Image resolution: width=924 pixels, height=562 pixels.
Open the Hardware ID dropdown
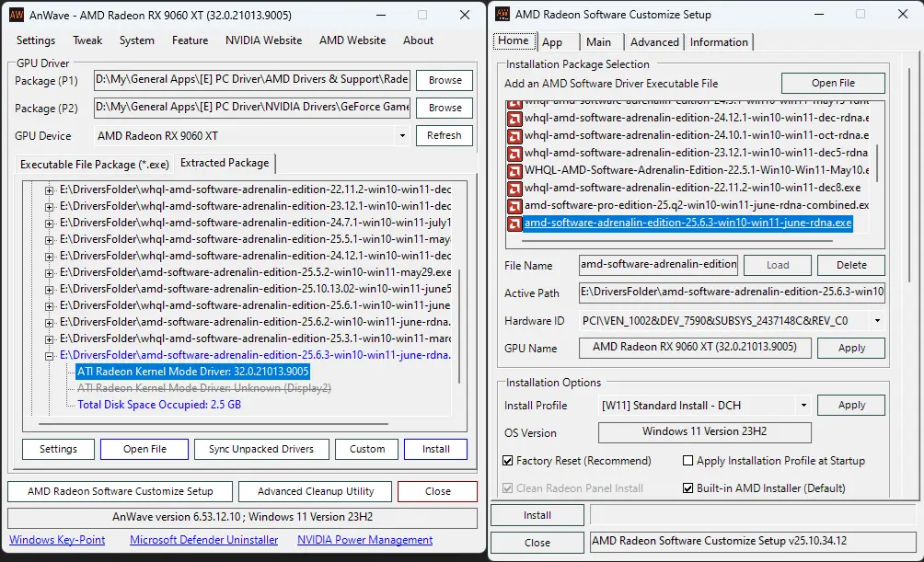click(x=877, y=320)
